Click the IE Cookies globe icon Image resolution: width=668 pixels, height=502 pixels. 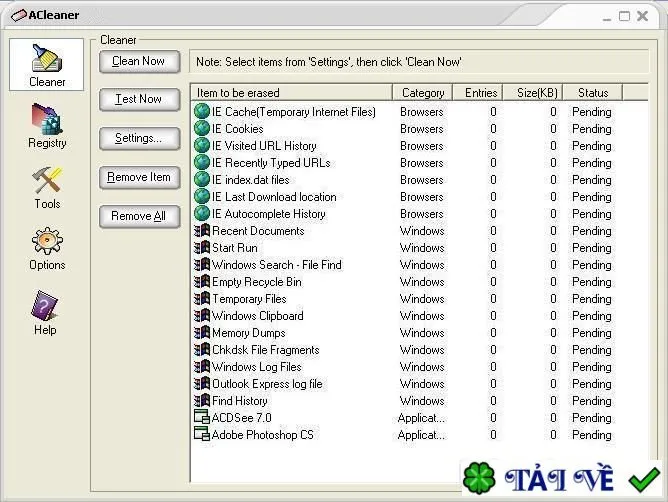[x=202, y=128]
